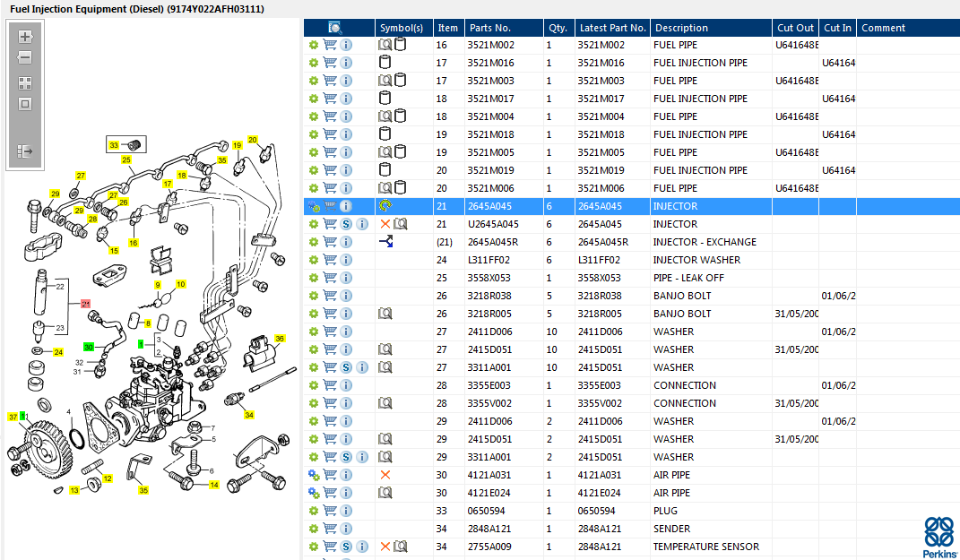Select callout 36 on the diagram
This screenshot has height=560, width=960.
[x=279, y=339]
